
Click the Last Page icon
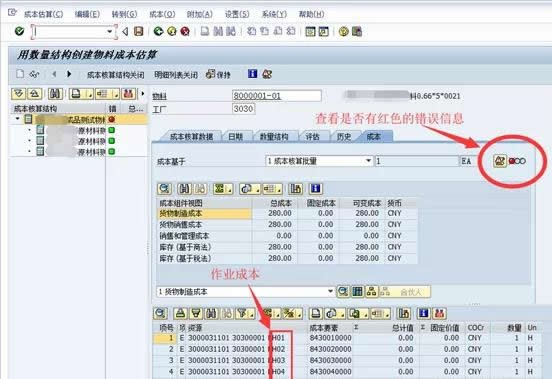click(x=291, y=31)
